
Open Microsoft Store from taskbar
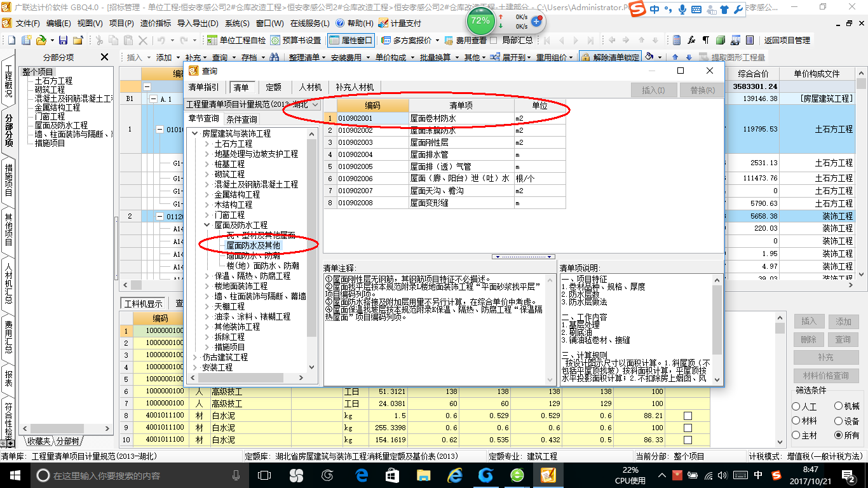pos(391,475)
